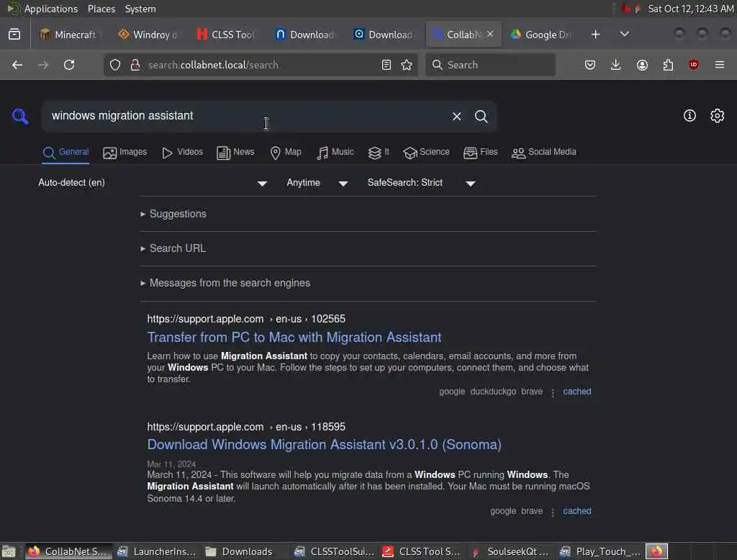The width and height of the screenshot is (737, 560).
Task: Switch to the Windroy tab
Action: [148, 35]
